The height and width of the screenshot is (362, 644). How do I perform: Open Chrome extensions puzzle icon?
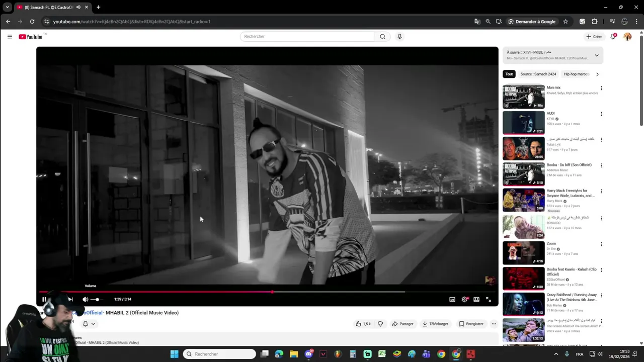point(595,22)
